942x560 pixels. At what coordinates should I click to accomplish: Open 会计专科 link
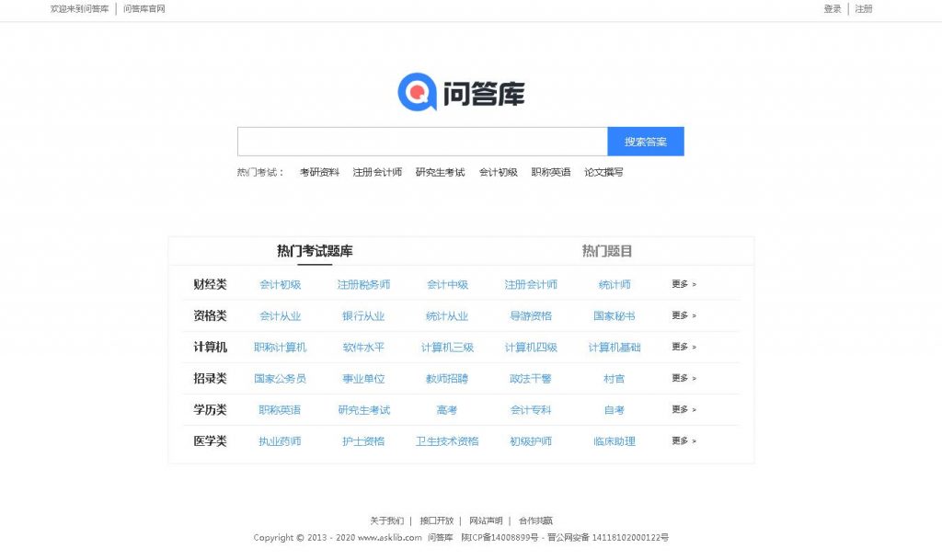coord(531,409)
